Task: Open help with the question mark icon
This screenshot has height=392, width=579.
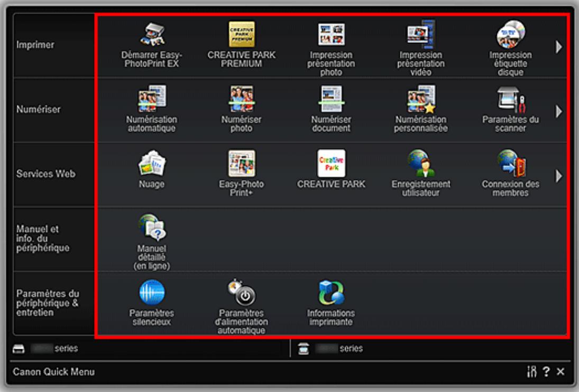Action: pos(546,371)
